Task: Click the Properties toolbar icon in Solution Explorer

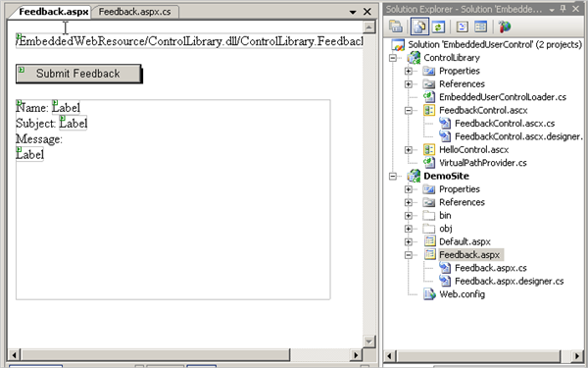Action: 396,26
